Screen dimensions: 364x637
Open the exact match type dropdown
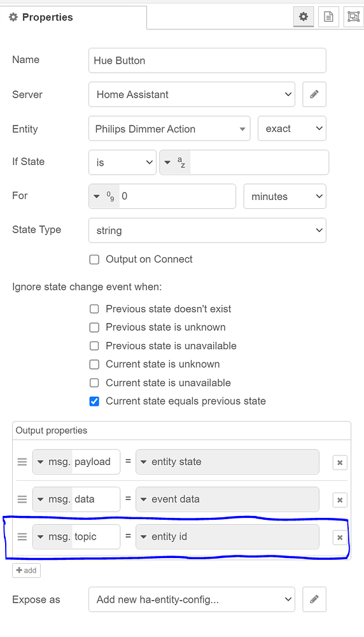[291, 129]
